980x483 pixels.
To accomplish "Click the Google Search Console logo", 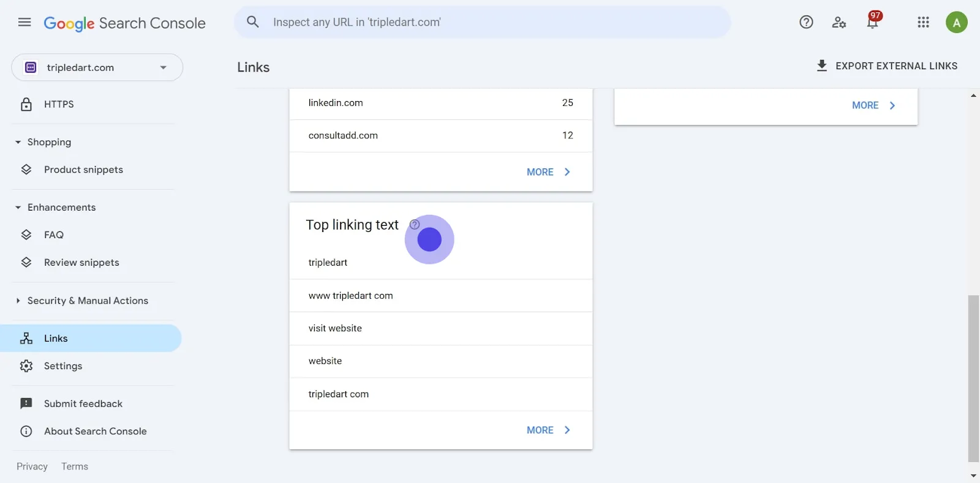I will (x=124, y=23).
